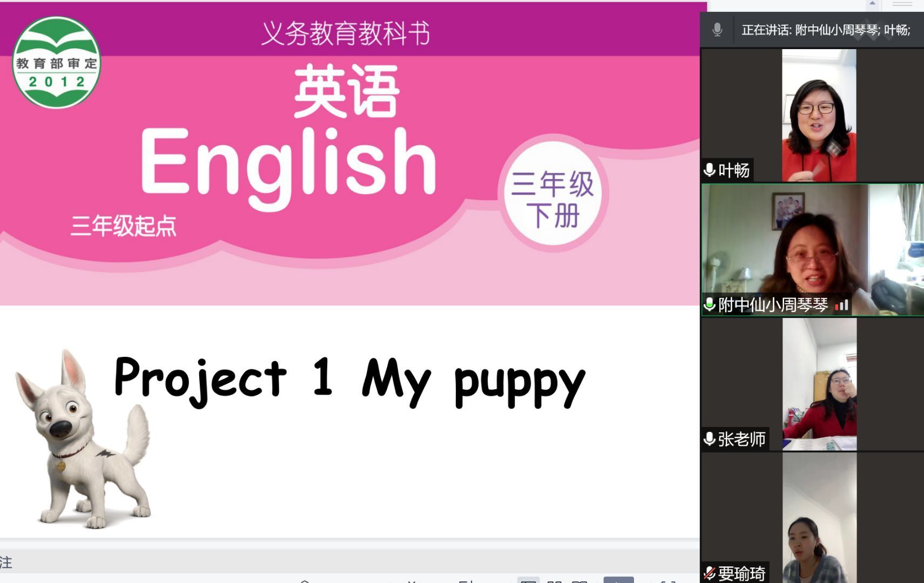Click the green microphone icon beside 附中仙小周琴琴
Image resolution: width=924 pixels, height=583 pixels.
[710, 305]
